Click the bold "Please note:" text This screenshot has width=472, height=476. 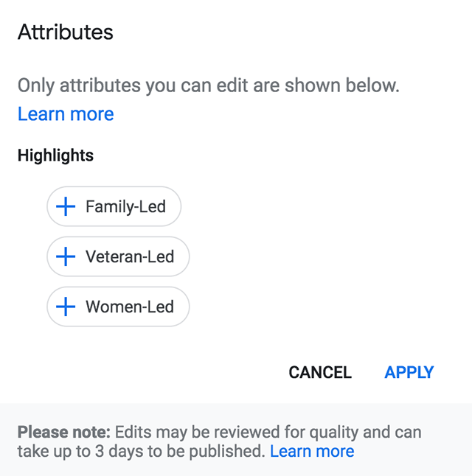coord(63,431)
